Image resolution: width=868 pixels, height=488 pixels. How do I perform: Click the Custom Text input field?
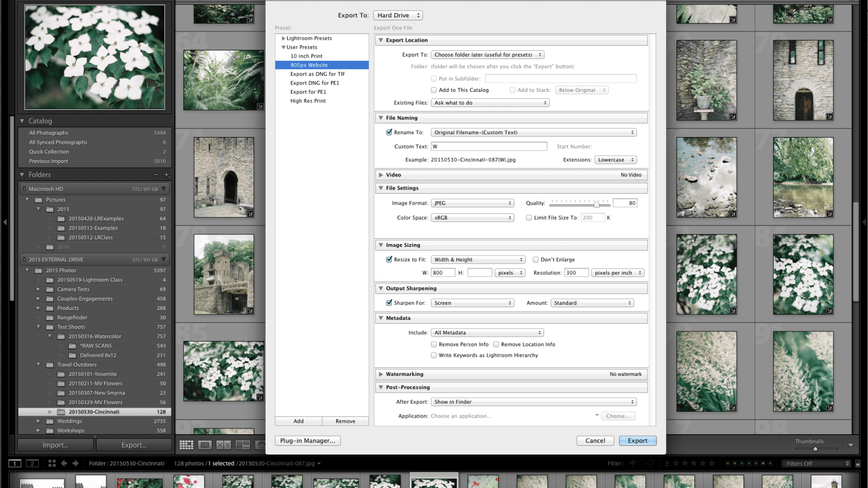click(489, 146)
